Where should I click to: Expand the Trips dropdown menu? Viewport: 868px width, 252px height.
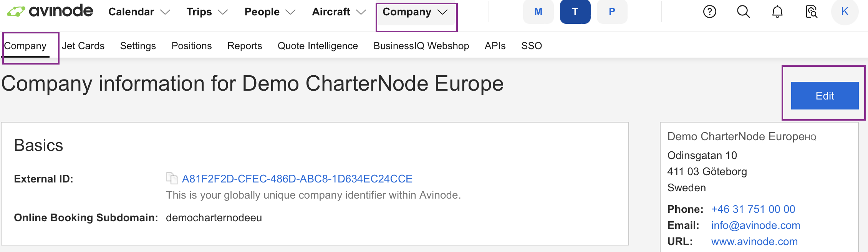point(207,12)
